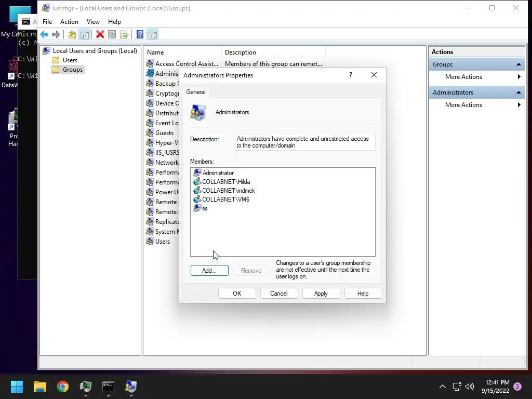Viewport: 532px width, 399px height.
Task: Close the Administrators Properties dialog
Action: (x=374, y=75)
